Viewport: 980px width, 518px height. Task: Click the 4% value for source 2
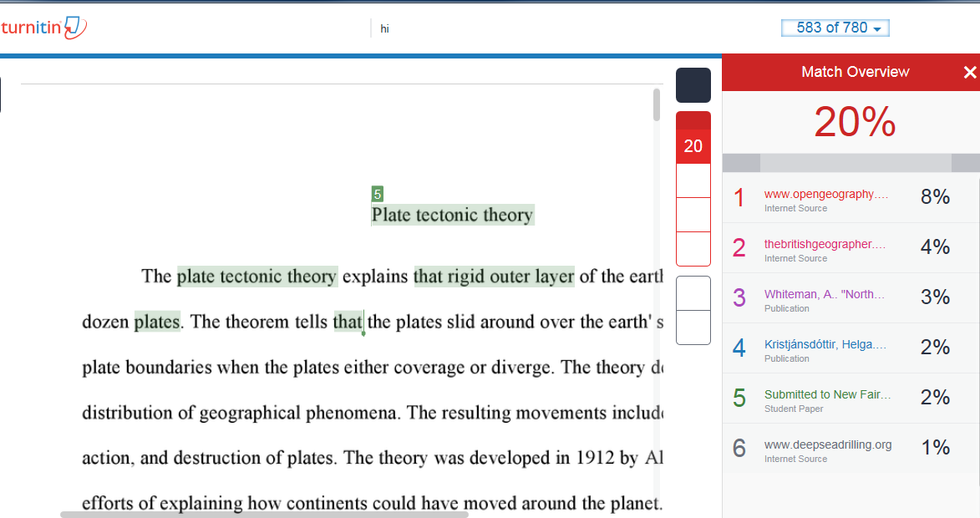point(935,246)
